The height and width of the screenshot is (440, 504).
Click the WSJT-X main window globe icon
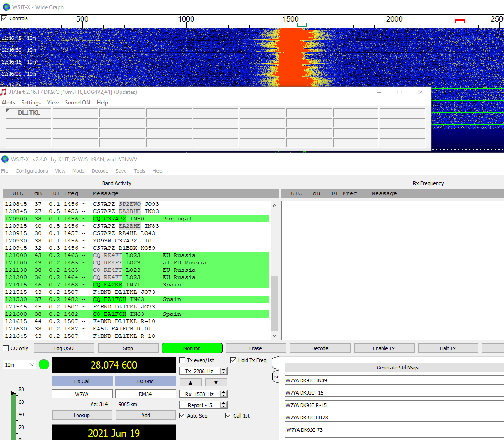[x=5, y=159]
